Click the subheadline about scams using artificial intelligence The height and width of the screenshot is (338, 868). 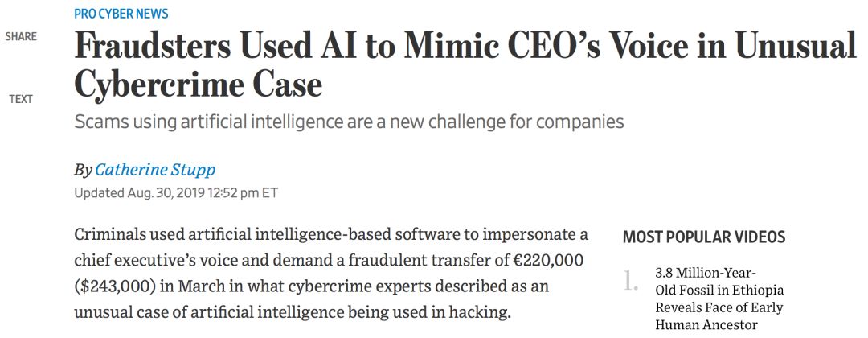click(348, 122)
